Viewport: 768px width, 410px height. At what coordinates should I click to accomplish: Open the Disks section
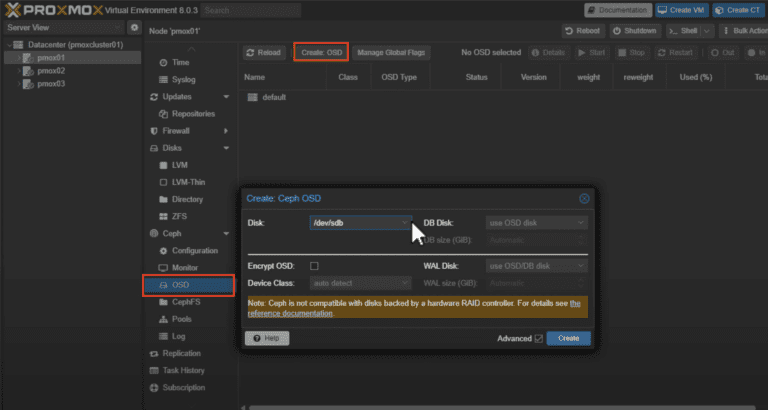pos(172,148)
